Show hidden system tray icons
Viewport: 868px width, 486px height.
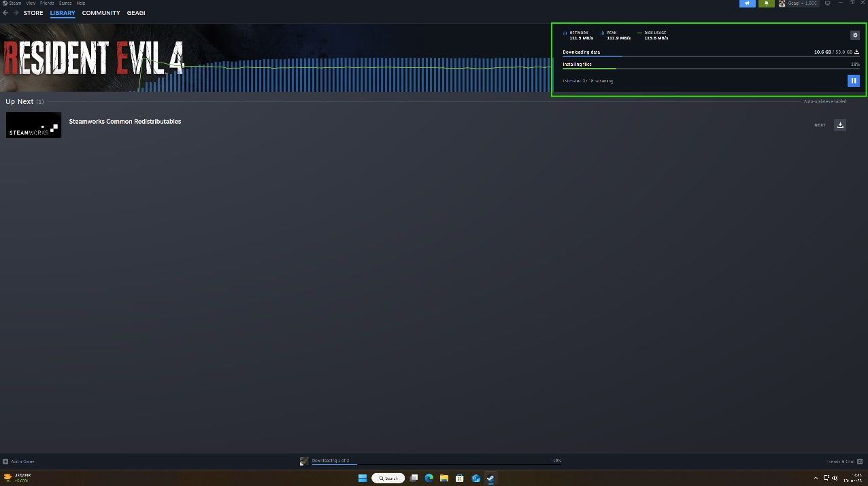(816, 478)
